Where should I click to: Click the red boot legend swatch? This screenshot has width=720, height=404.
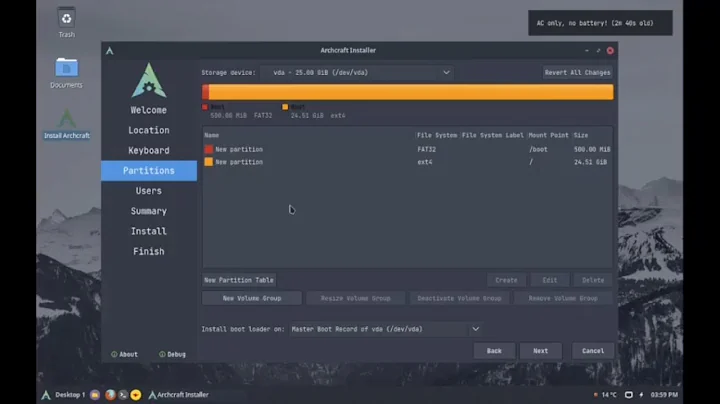205,107
